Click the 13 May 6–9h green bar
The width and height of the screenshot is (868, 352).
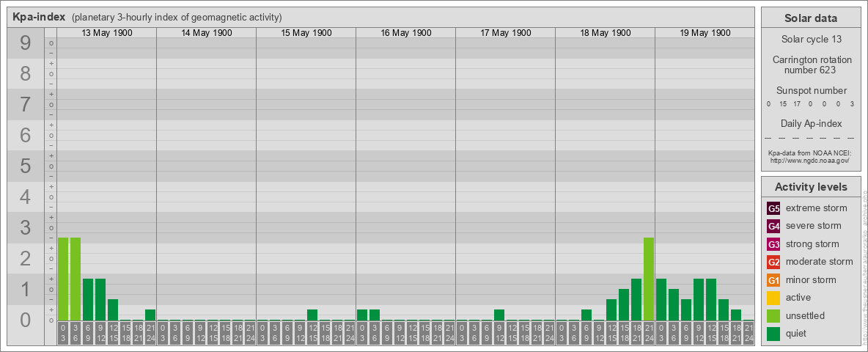(88, 299)
